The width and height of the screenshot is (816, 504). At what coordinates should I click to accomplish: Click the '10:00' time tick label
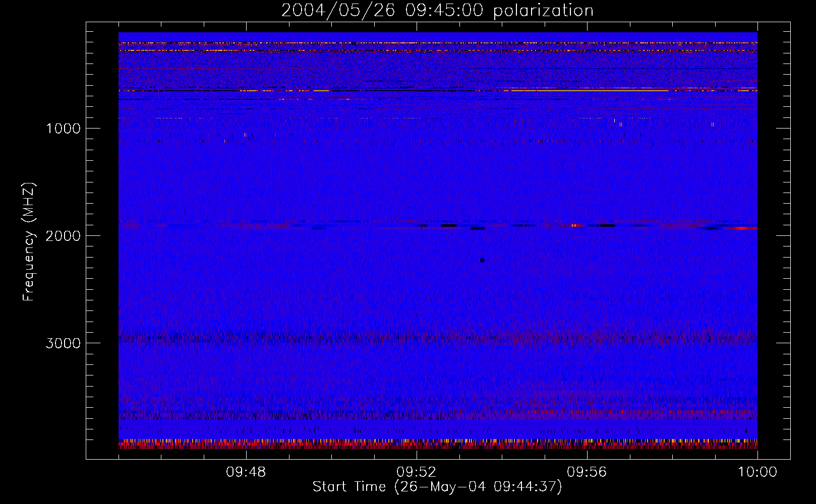click(x=757, y=472)
